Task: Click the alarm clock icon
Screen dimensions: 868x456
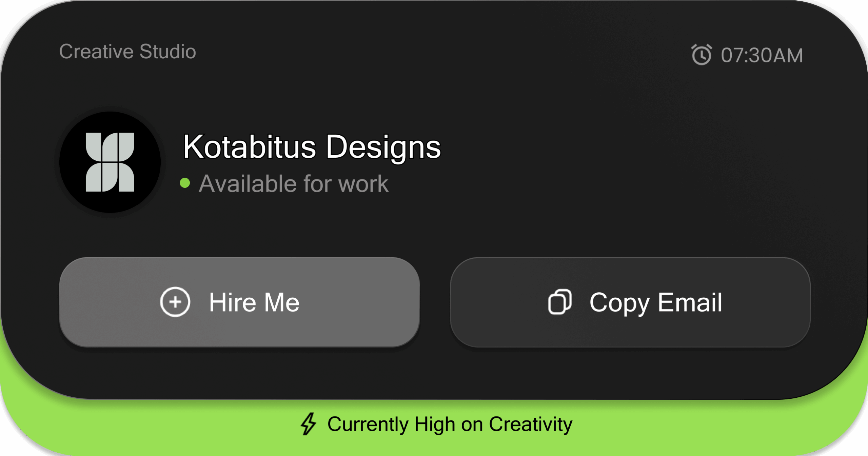Action: (x=701, y=55)
